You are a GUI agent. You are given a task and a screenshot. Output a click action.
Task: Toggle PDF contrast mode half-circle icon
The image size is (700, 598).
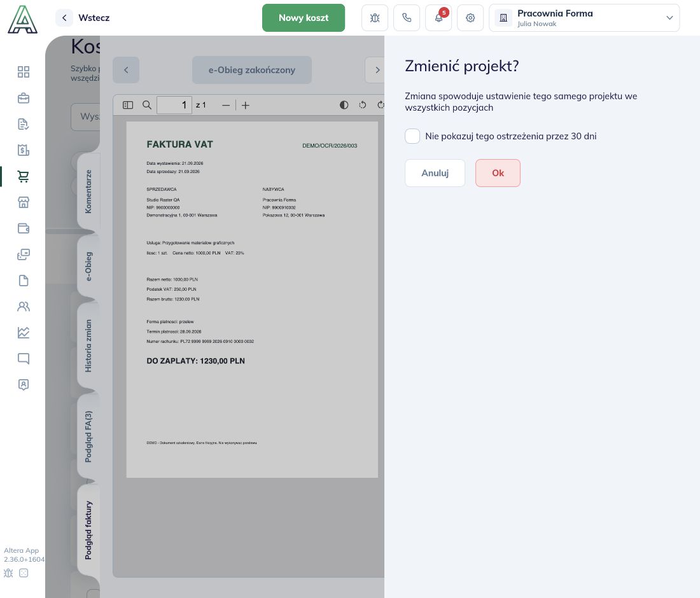coord(344,106)
